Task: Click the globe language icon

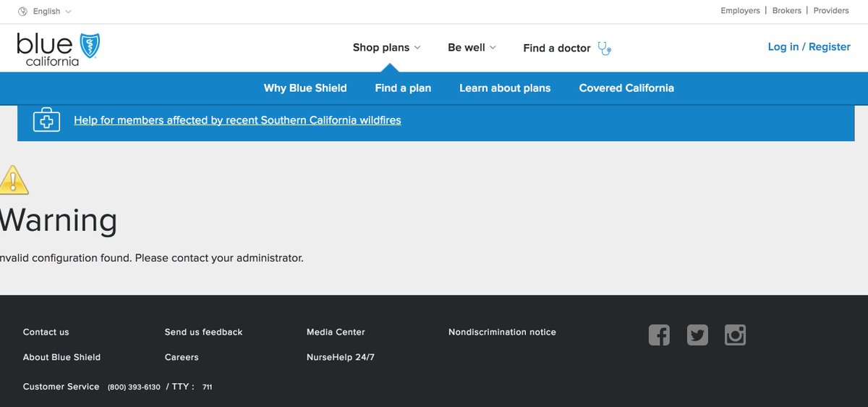Action: pos(22,12)
